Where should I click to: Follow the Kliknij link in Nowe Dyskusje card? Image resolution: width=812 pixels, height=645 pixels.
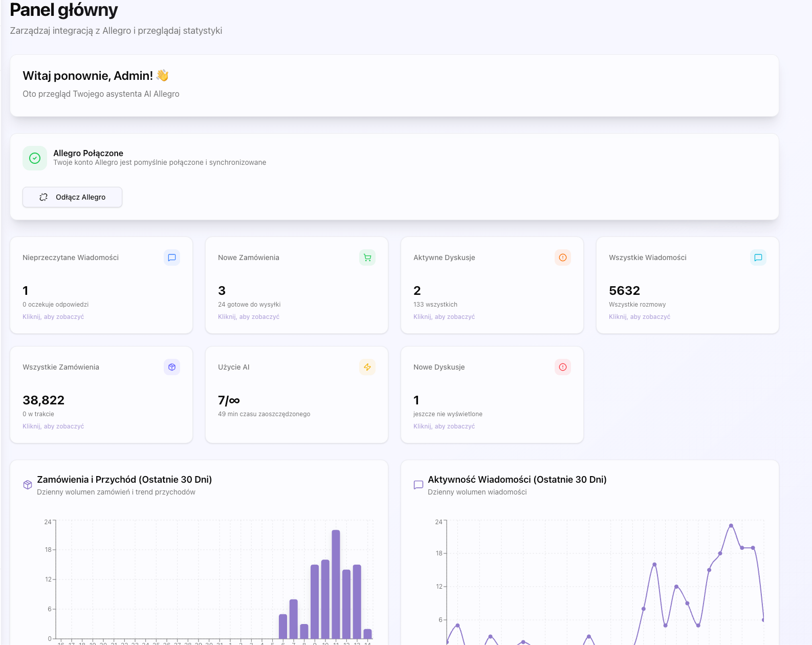pyautogui.click(x=444, y=426)
